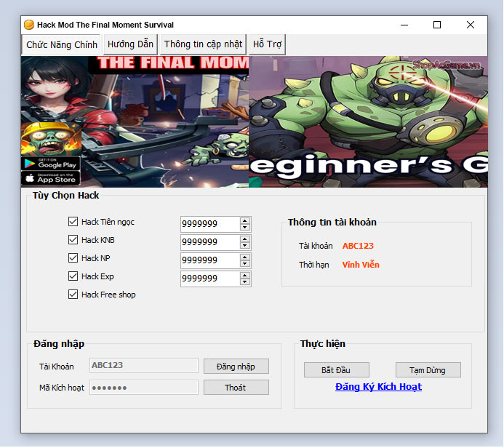Open the Thông tin cập nhật tab
Viewport: 504px width, 448px height.
(203, 44)
